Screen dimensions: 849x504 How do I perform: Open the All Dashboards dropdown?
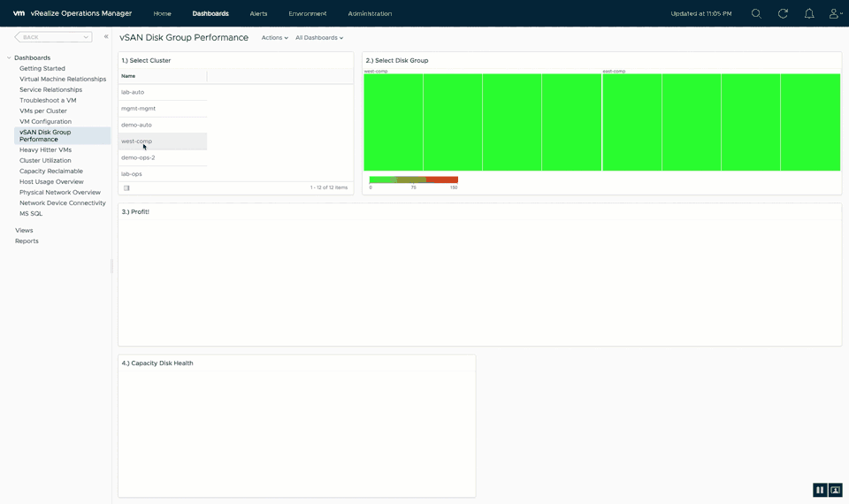[x=319, y=38]
